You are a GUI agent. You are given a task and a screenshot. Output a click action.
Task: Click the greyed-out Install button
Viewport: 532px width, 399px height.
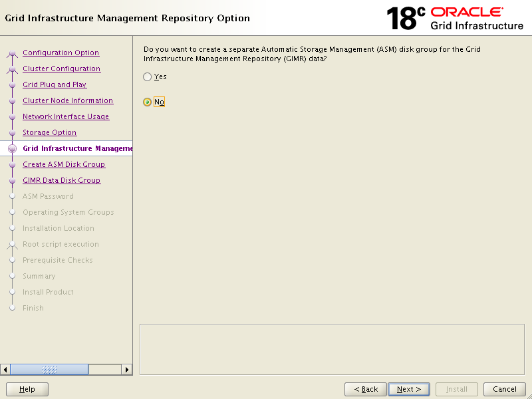(x=457, y=389)
